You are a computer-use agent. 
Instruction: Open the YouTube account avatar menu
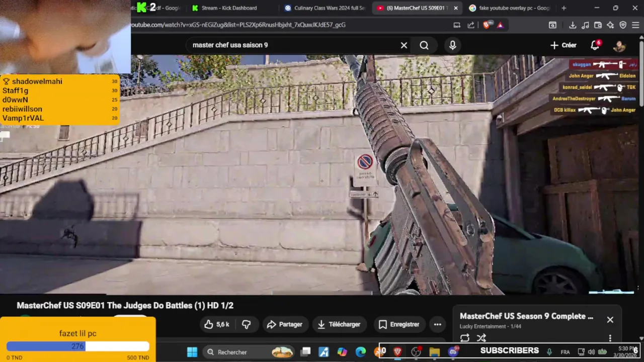pos(619,45)
